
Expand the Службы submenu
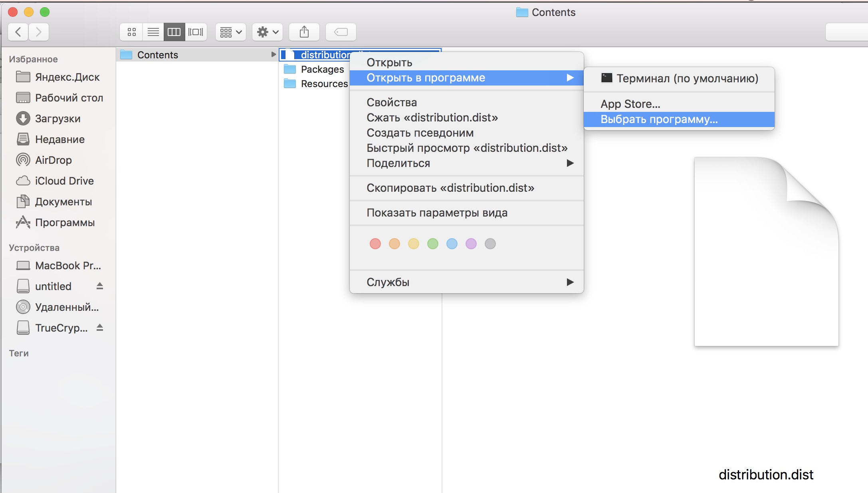pyautogui.click(x=466, y=282)
